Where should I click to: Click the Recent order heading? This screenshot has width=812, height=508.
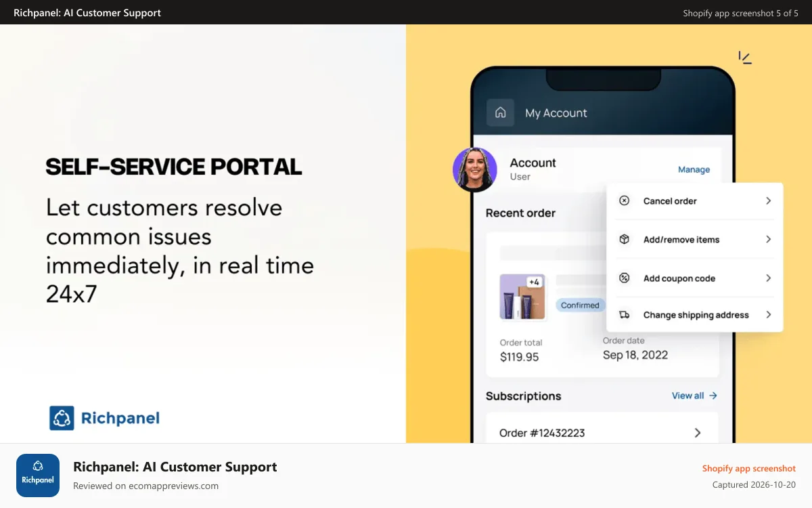(520, 213)
